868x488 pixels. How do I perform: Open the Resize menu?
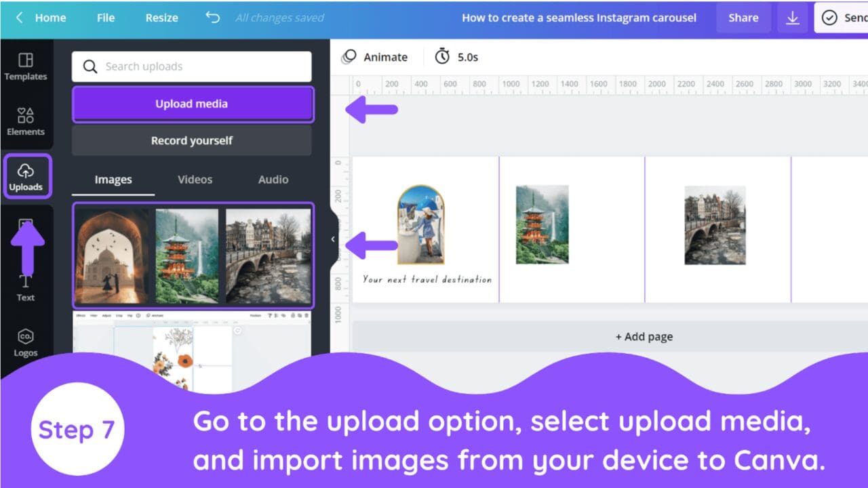161,18
